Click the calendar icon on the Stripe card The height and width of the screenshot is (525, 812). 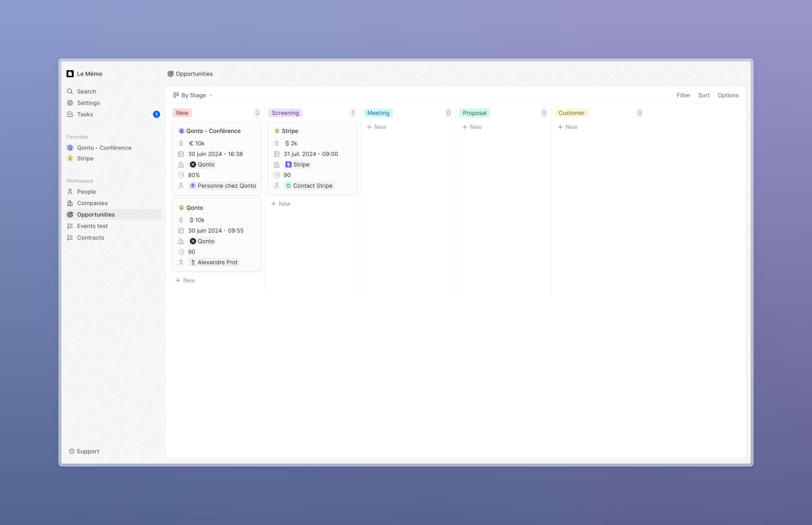[276, 154]
